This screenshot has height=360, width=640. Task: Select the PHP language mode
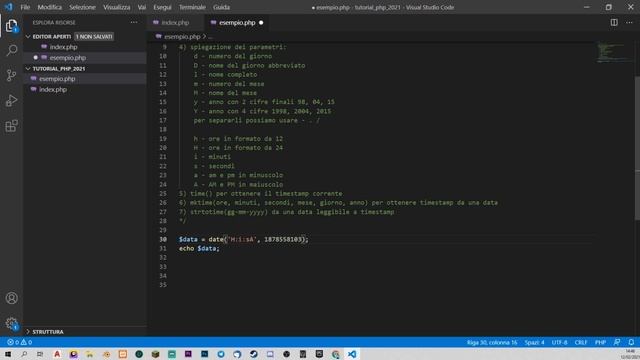tap(600, 342)
